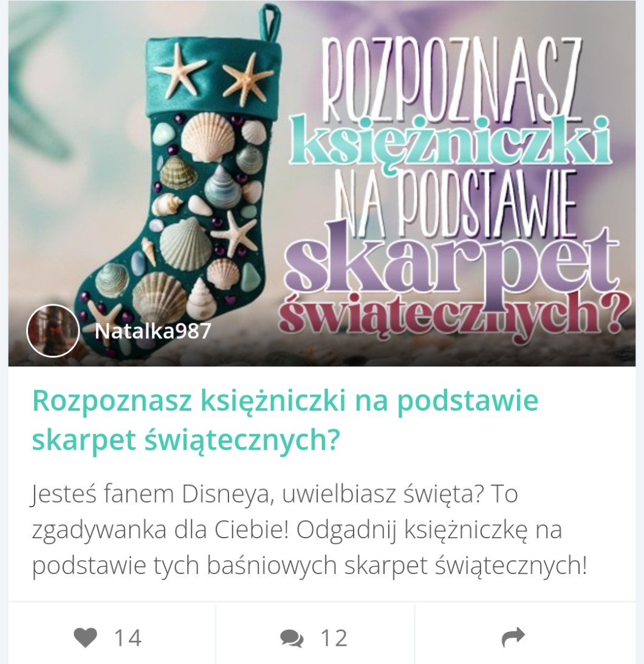Click the hanging loop of the stocking
The width and height of the screenshot is (644, 664).
tap(270, 22)
